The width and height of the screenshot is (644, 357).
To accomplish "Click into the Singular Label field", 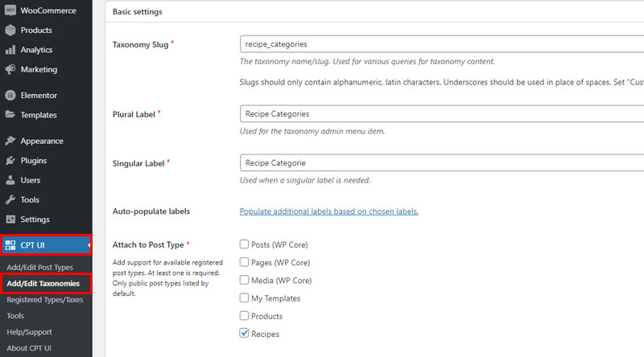I will coord(442,163).
